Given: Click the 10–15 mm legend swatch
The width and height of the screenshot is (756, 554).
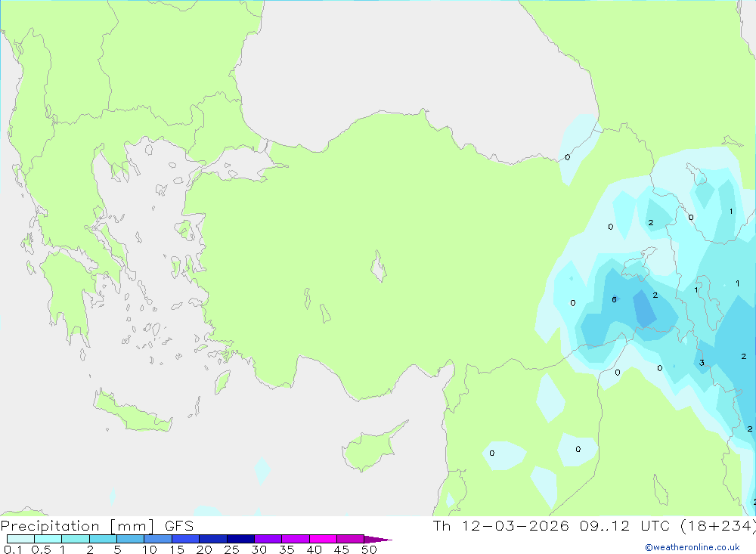Looking at the screenshot, I should [x=158, y=539].
